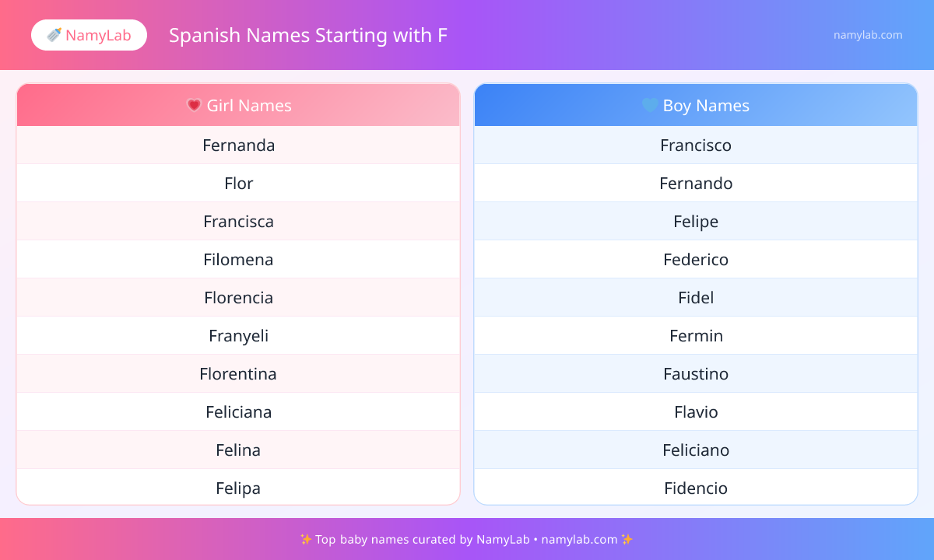
Task: Click the left sparkle icon in footer
Action: 305,539
